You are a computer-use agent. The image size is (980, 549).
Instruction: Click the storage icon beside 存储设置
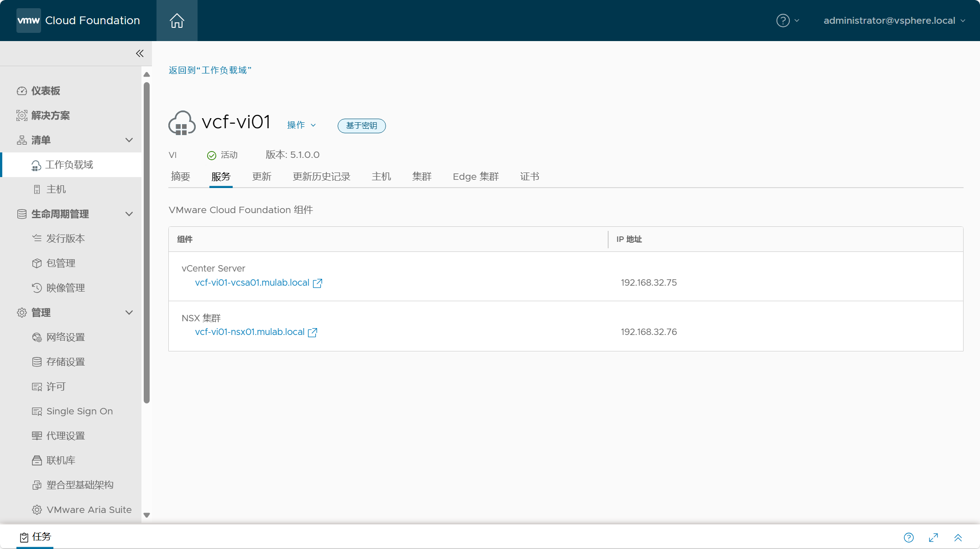click(37, 362)
